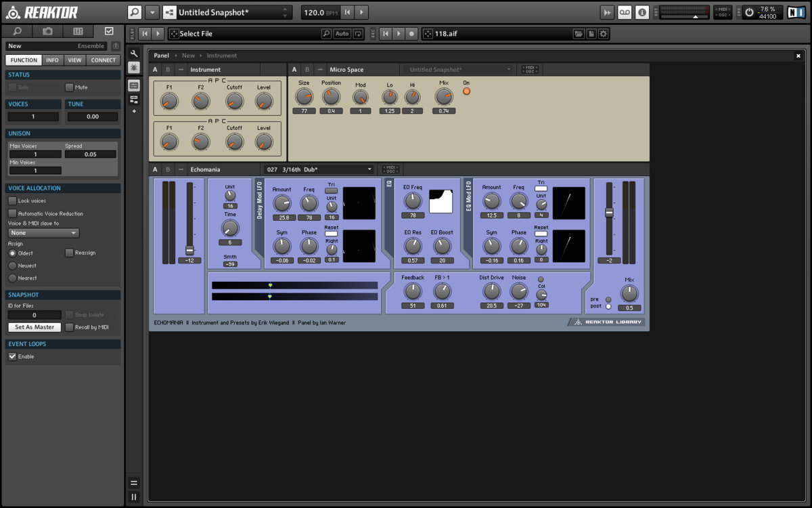Open the camera snapshots tab in sidebar
The height and width of the screenshot is (508, 812).
point(47,31)
